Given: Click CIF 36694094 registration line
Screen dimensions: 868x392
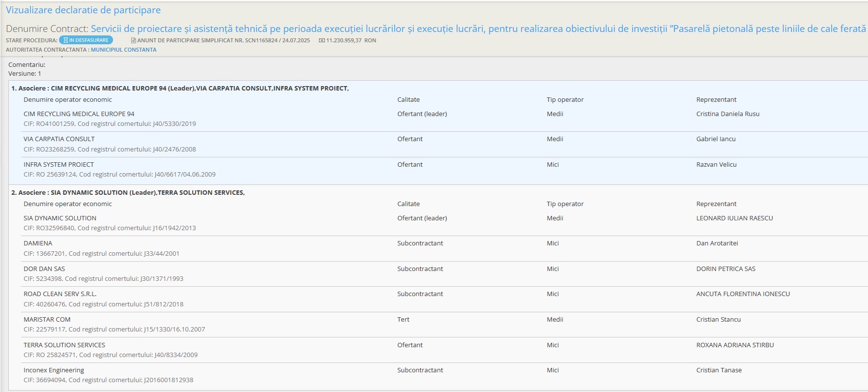Looking at the screenshot, I should [108, 380].
